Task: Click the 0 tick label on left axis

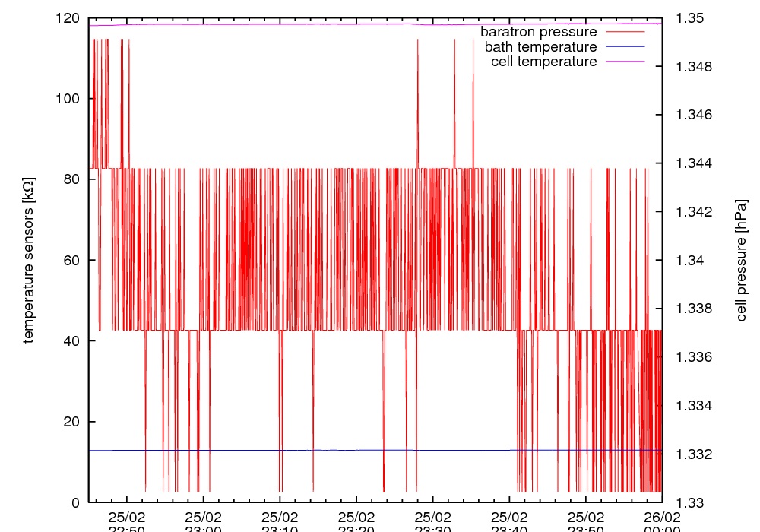Action: 75,502
